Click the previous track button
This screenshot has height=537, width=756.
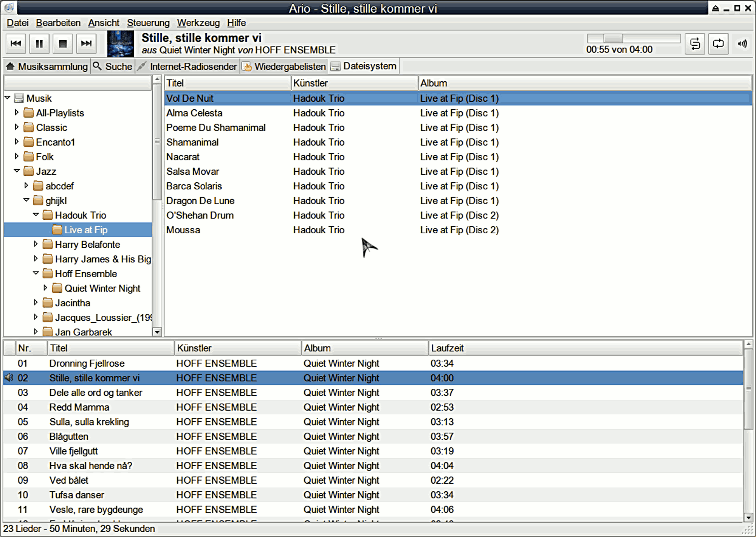click(16, 44)
